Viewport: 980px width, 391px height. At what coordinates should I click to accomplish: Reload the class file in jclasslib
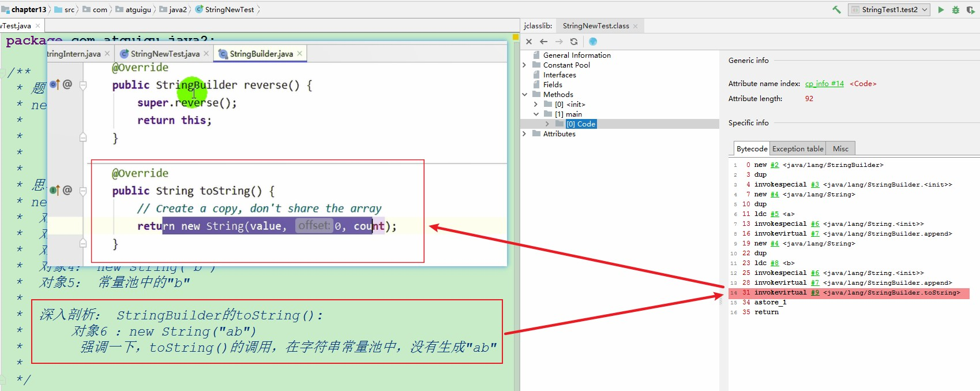tap(573, 42)
